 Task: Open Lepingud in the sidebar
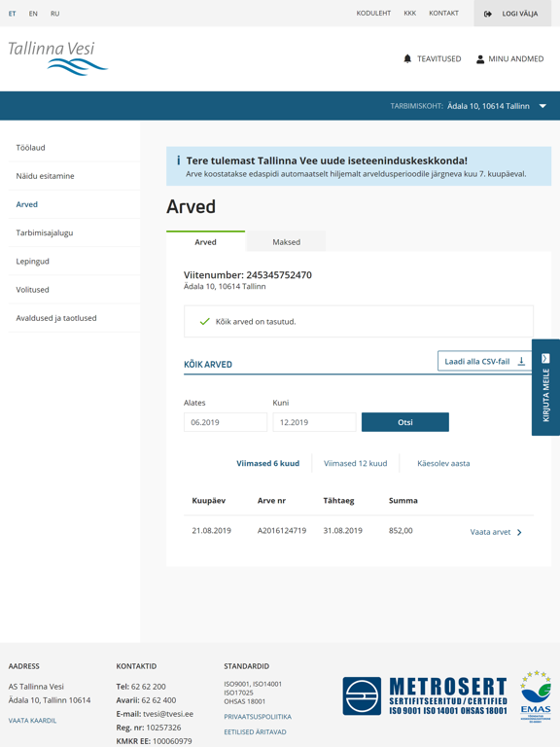click(74, 261)
